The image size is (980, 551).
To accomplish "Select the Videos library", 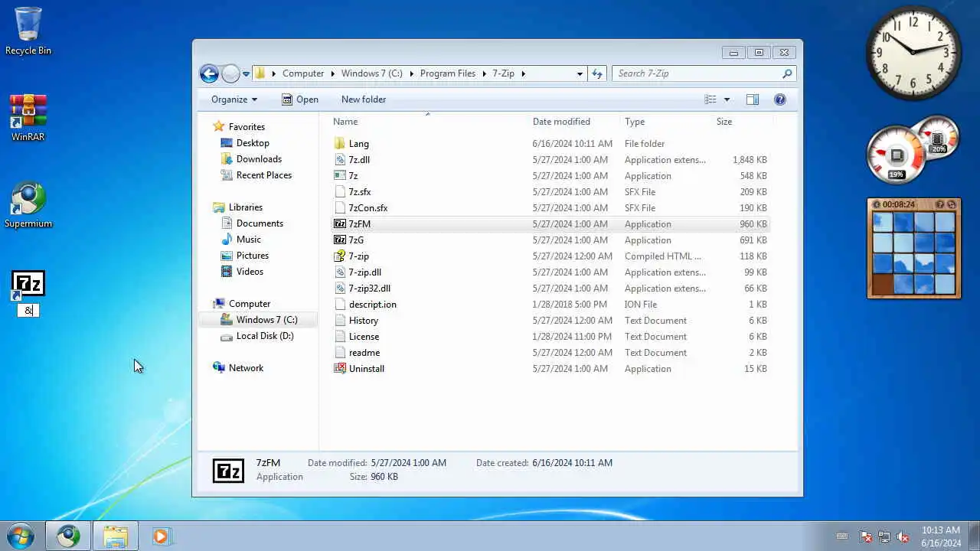I will tap(250, 272).
